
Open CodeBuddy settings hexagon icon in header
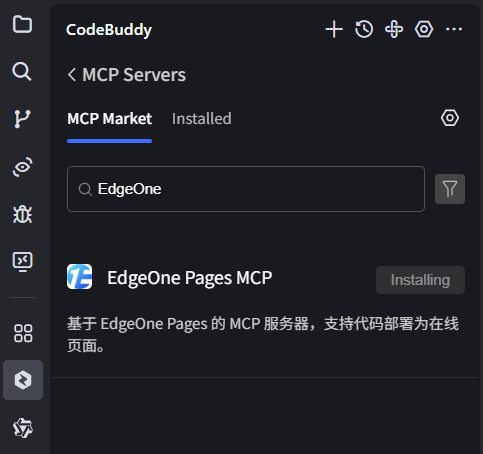tap(424, 29)
